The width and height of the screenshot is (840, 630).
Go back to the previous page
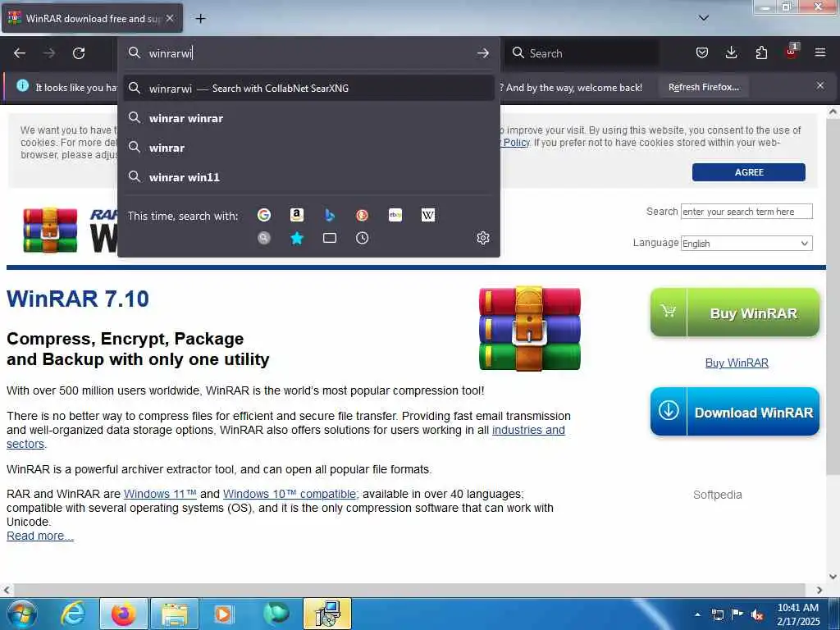20,53
